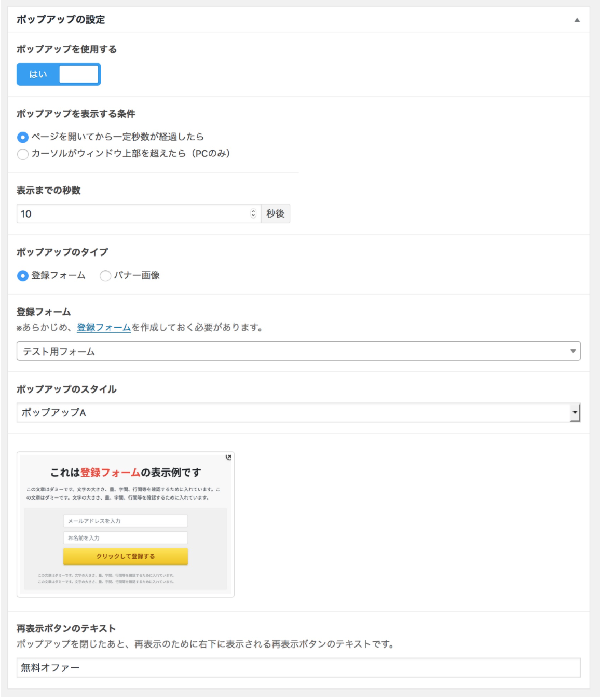
Task: Collapse the ポップアップの設定 panel arrow
Action: [x=577, y=20]
